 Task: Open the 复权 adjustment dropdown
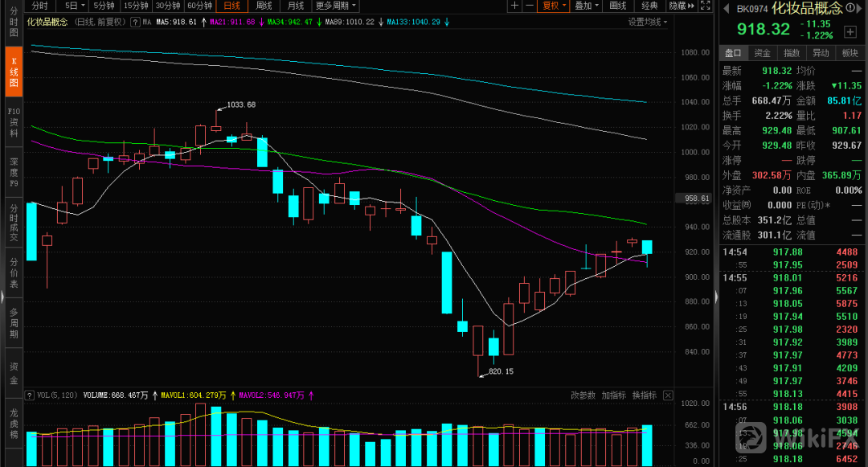tap(555, 6)
